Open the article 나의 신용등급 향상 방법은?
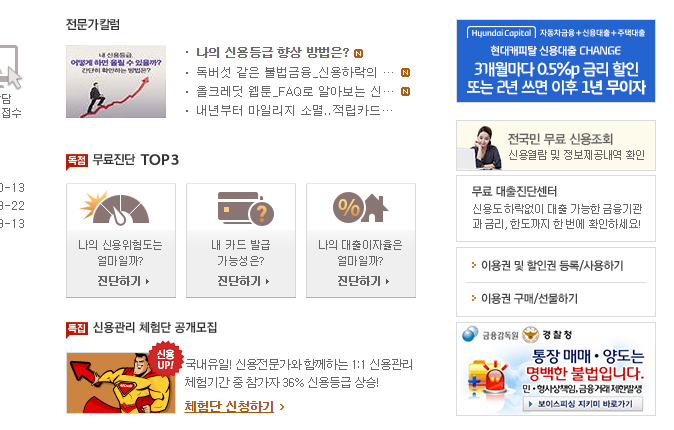This screenshot has width=674, height=430. click(273, 52)
